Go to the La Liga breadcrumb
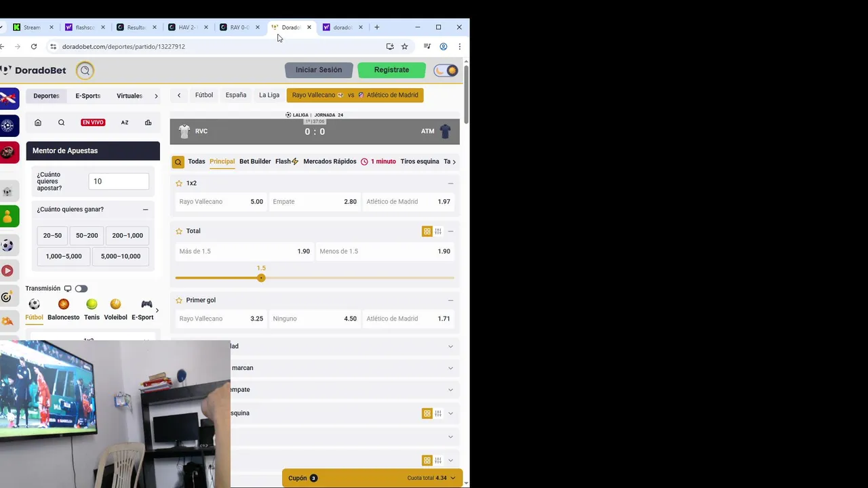This screenshot has height=488, width=868. 269,96
